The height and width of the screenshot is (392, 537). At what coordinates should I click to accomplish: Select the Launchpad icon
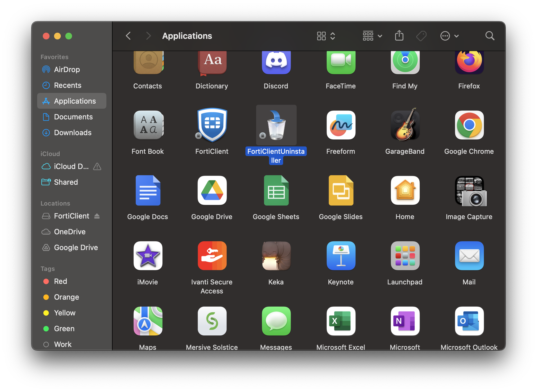405,256
